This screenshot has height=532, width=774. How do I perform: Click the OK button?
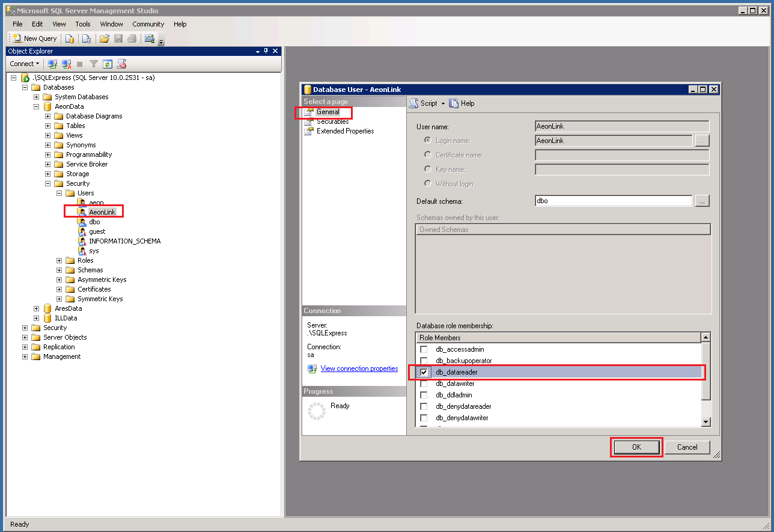click(x=636, y=447)
